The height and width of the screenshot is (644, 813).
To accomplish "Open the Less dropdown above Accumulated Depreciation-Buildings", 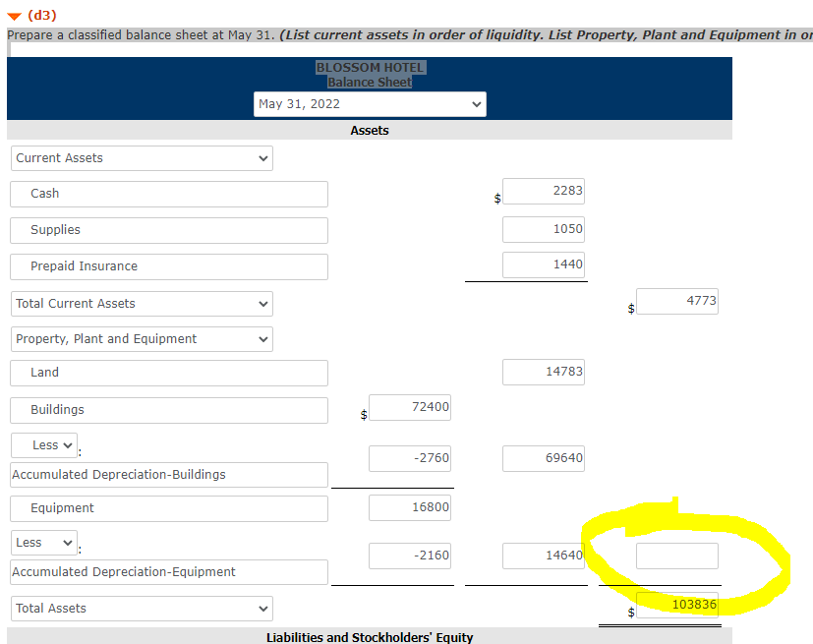I will [x=43, y=444].
